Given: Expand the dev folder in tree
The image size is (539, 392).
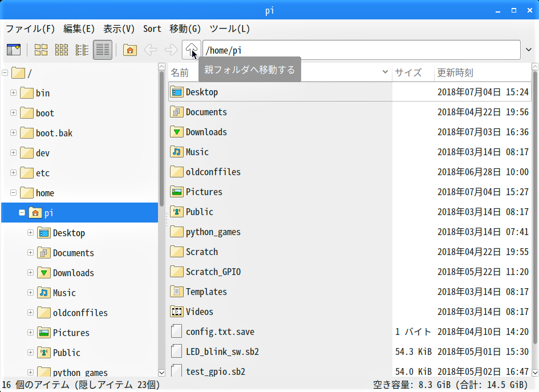Looking at the screenshot, I should coord(14,153).
